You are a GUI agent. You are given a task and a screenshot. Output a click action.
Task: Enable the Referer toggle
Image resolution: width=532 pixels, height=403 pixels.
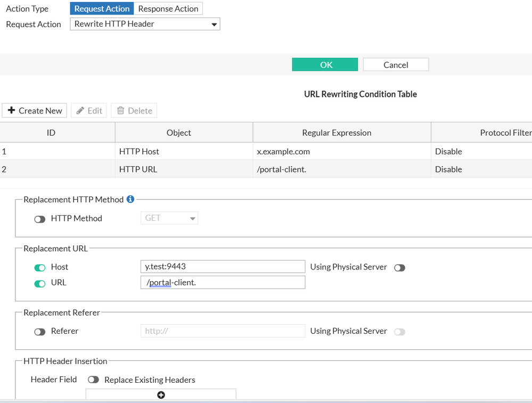tap(40, 332)
